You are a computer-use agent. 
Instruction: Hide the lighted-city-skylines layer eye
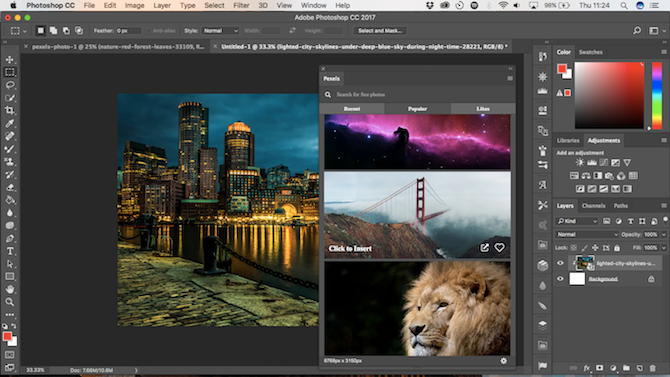click(x=560, y=263)
